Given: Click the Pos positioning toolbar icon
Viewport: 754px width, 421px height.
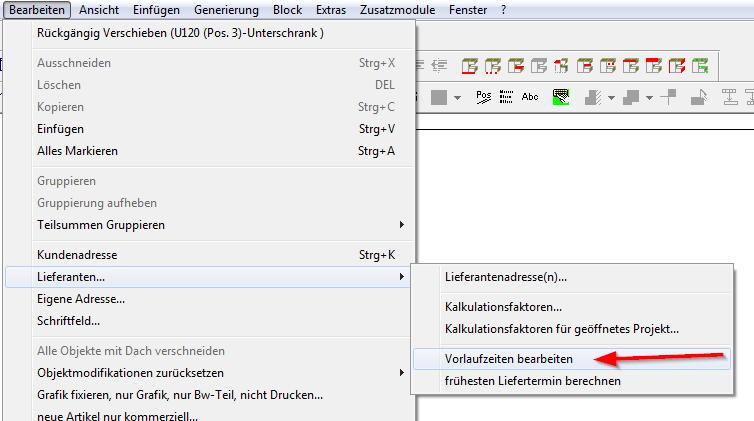Looking at the screenshot, I should click(484, 97).
